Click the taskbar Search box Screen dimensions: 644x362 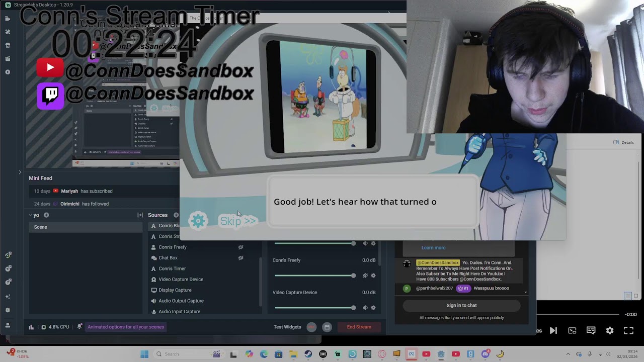coord(189,354)
